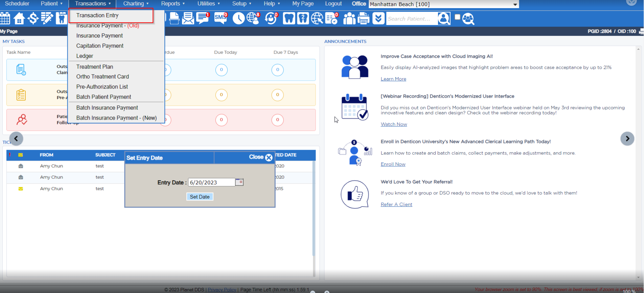
Task: Go to next announcement with right arrow
Action: [627, 139]
